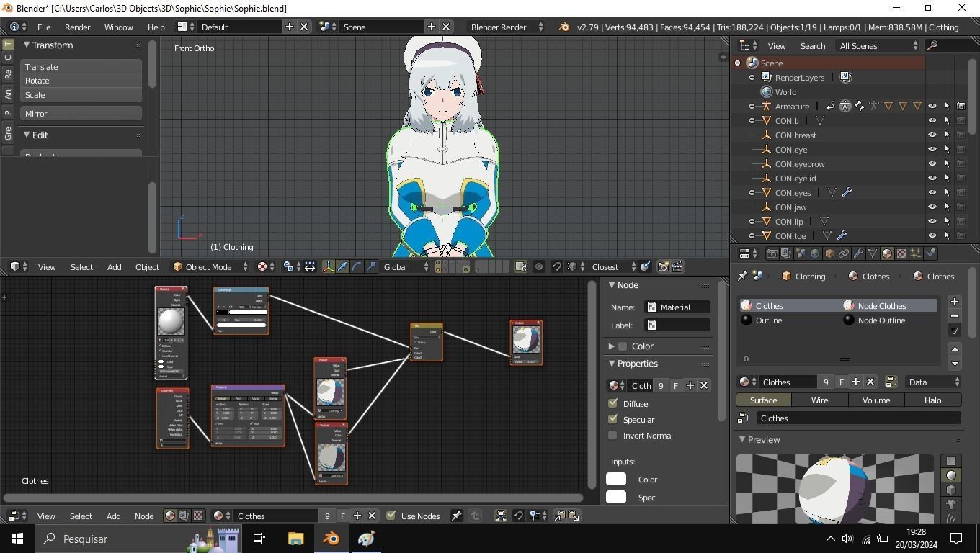Open the File menu
Viewport: 980px width, 553px height.
[44, 27]
